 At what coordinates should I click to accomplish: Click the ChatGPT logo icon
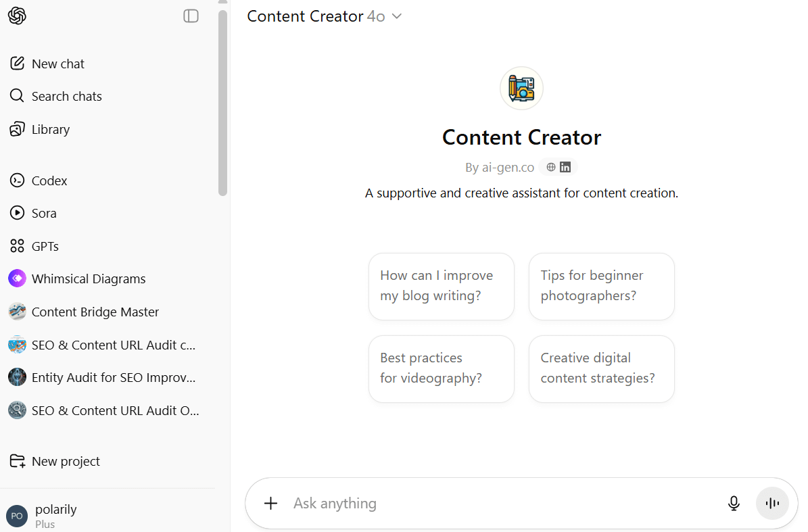click(x=17, y=16)
